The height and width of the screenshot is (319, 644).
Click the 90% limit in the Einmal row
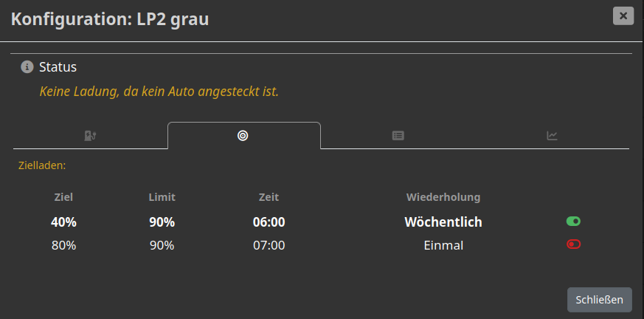162,245
